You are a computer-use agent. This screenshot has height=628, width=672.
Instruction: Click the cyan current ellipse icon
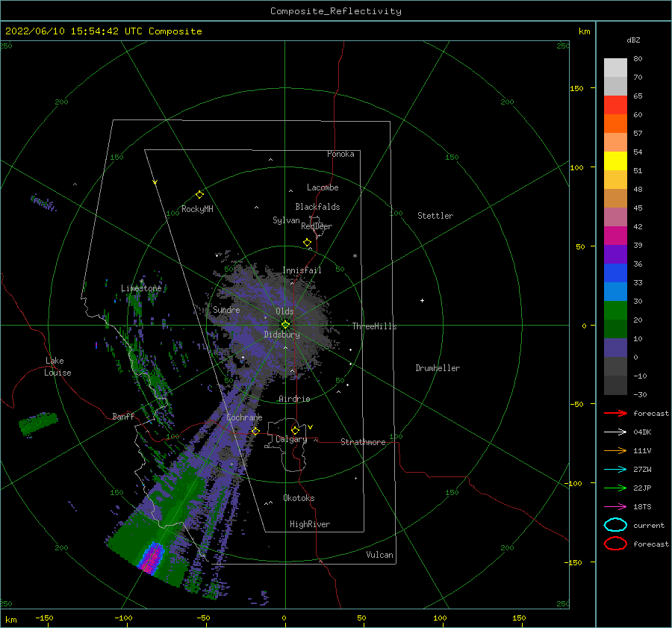615,525
